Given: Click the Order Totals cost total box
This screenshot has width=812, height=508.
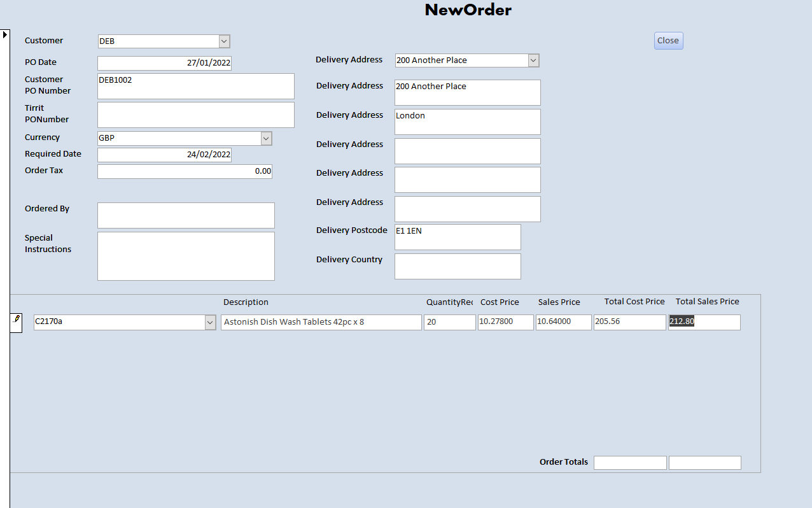Looking at the screenshot, I should tap(630, 463).
